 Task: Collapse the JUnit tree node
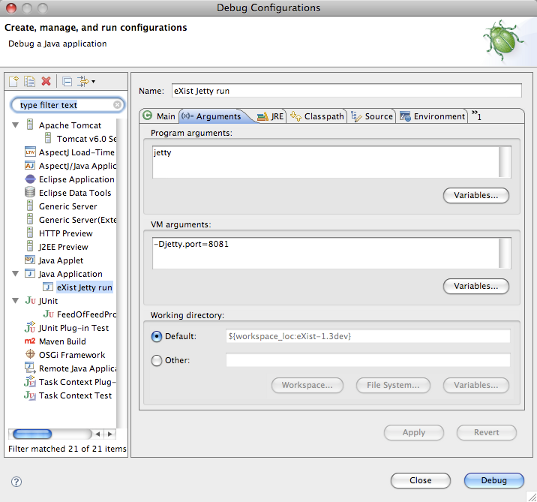click(15, 301)
